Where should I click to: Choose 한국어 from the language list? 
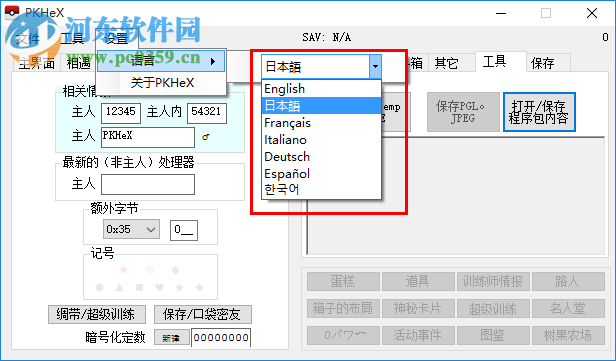(x=321, y=190)
